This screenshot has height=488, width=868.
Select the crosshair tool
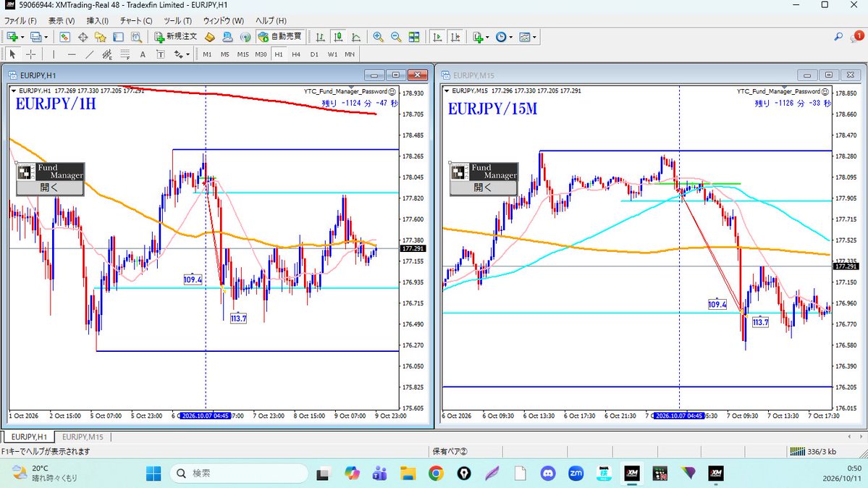(31, 54)
